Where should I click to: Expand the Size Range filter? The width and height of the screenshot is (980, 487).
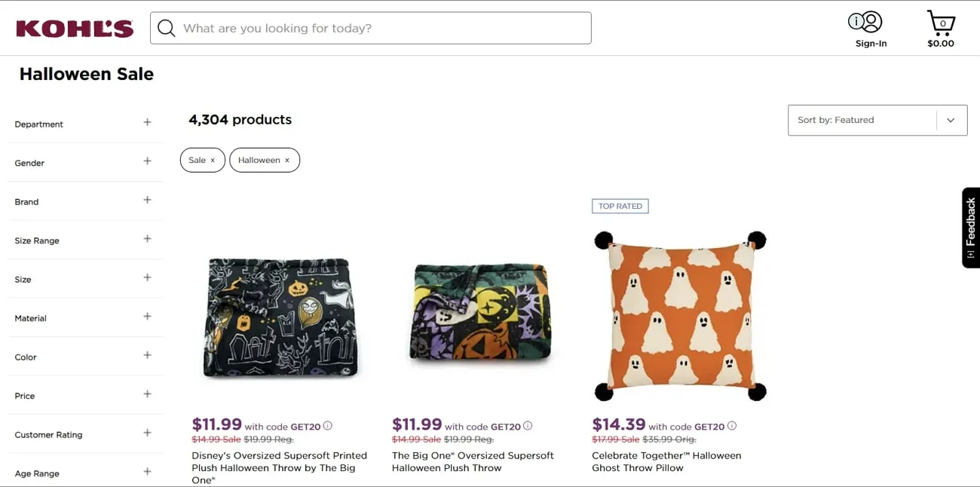(x=147, y=240)
